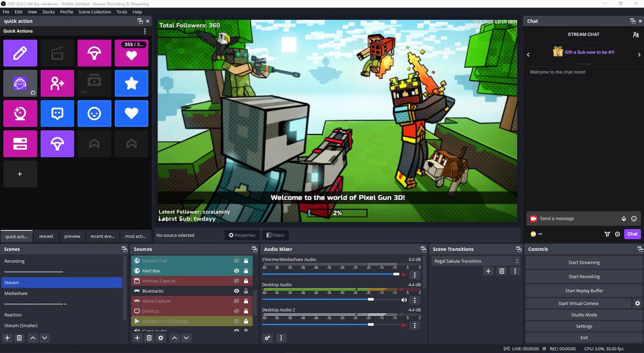Image resolution: width=644 pixels, height=353 pixels.
Task: Click the purple Chat send button
Action: pos(633,234)
